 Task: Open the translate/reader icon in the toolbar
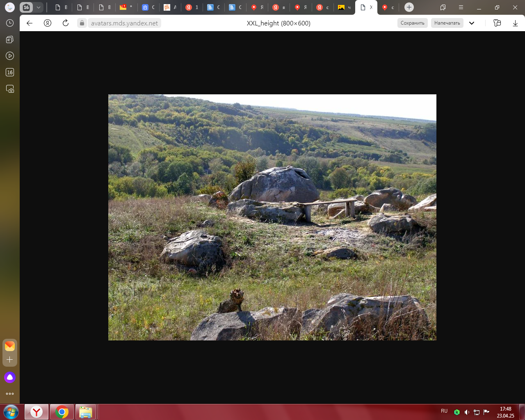click(x=498, y=23)
